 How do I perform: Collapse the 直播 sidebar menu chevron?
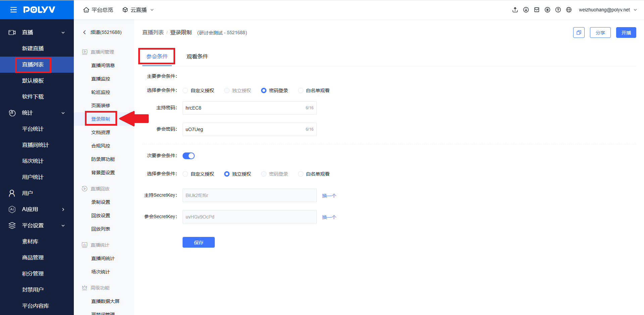point(63,33)
